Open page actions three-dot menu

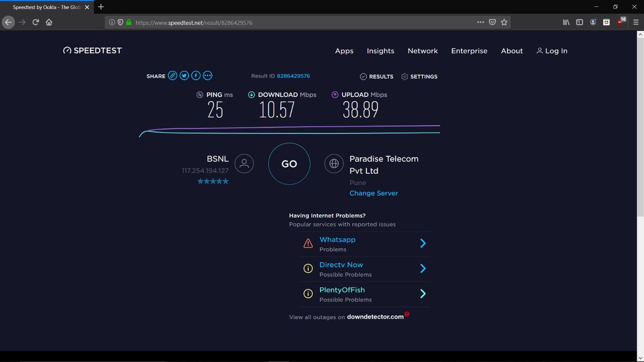[x=480, y=22]
